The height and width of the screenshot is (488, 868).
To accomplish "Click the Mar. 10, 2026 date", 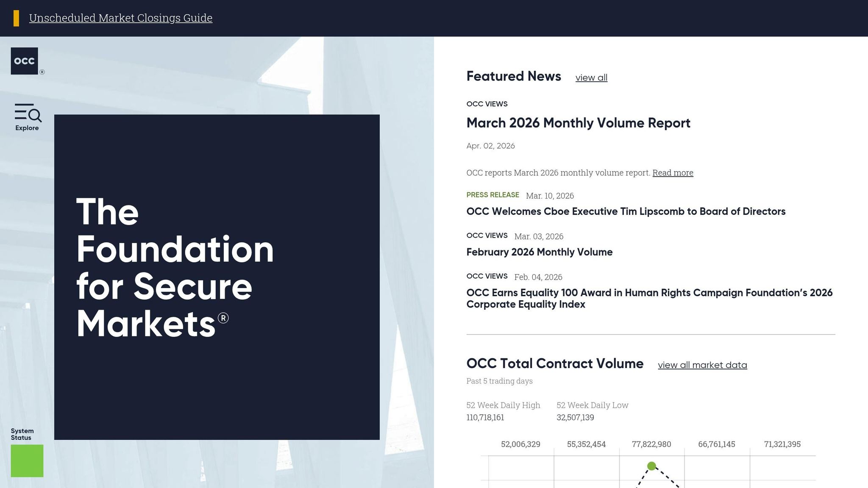I will (x=550, y=196).
